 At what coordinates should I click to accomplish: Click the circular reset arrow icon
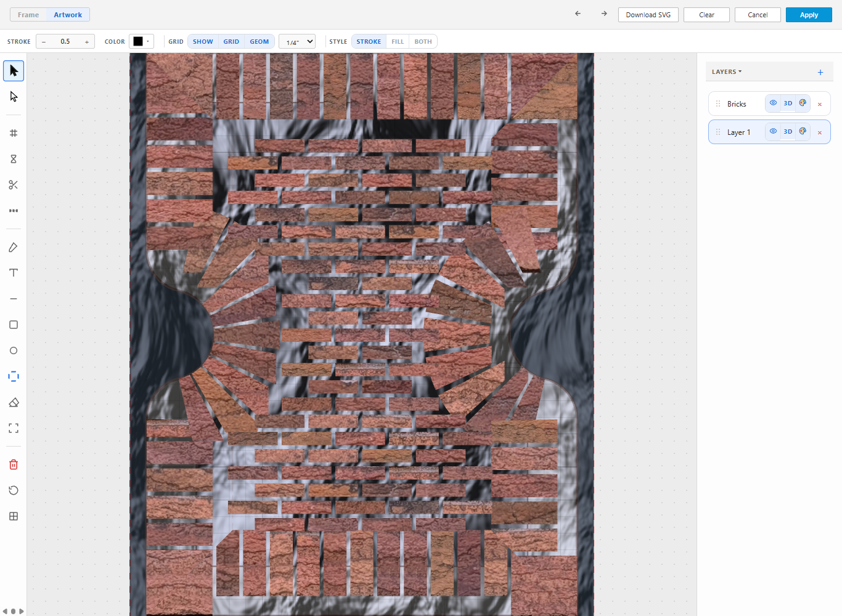[14, 490]
